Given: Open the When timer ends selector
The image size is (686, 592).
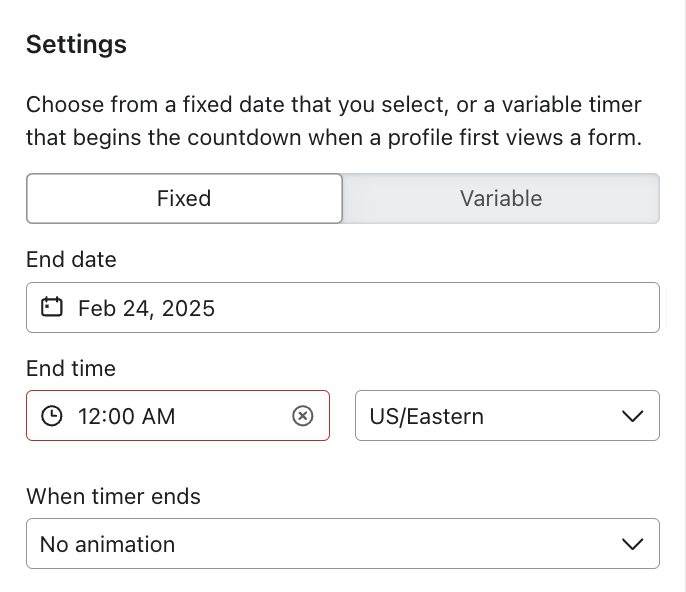Looking at the screenshot, I should [x=342, y=544].
